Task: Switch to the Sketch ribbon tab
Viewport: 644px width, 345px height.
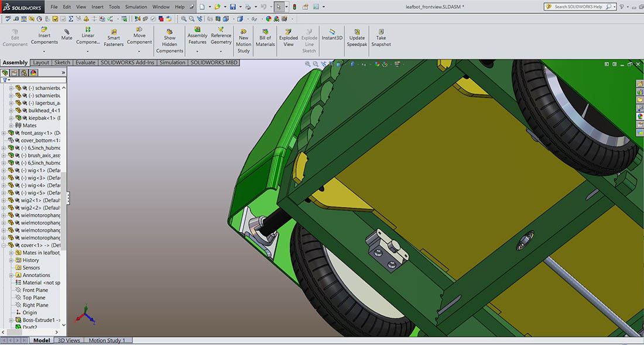Action: [x=62, y=63]
